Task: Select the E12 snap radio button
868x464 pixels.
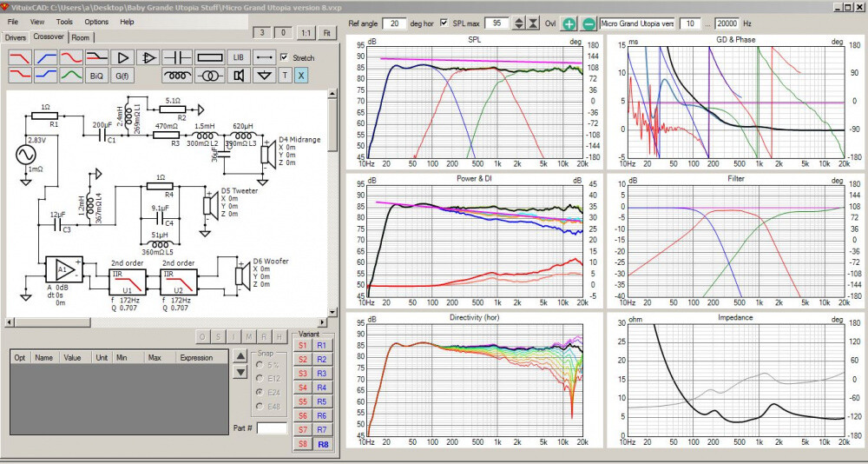Action: [x=258, y=378]
